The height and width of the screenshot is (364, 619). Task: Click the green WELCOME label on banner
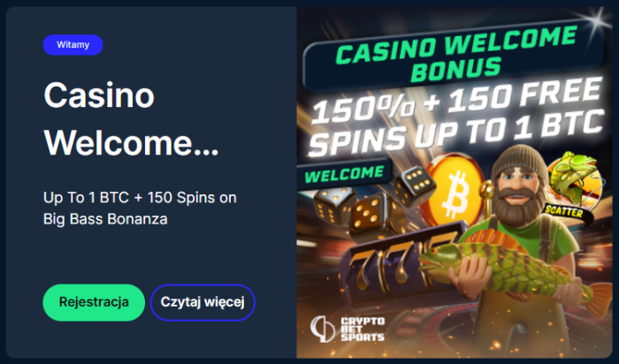(344, 174)
